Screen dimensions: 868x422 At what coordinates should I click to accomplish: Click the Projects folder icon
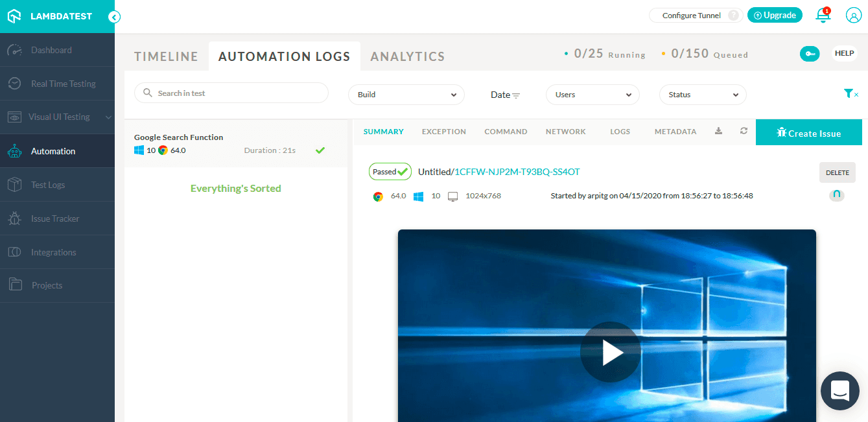click(x=14, y=285)
